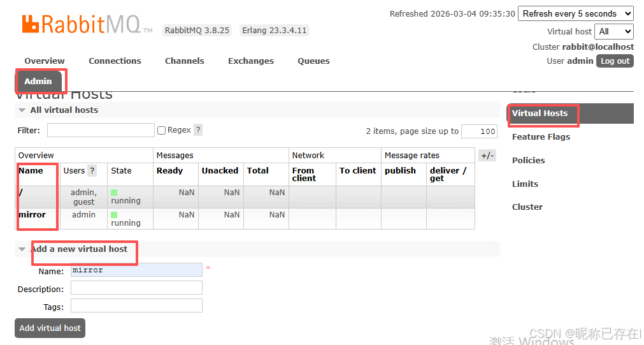This screenshot has width=644, height=345.
Task: Click the Name field containing mirror
Action: click(136, 270)
